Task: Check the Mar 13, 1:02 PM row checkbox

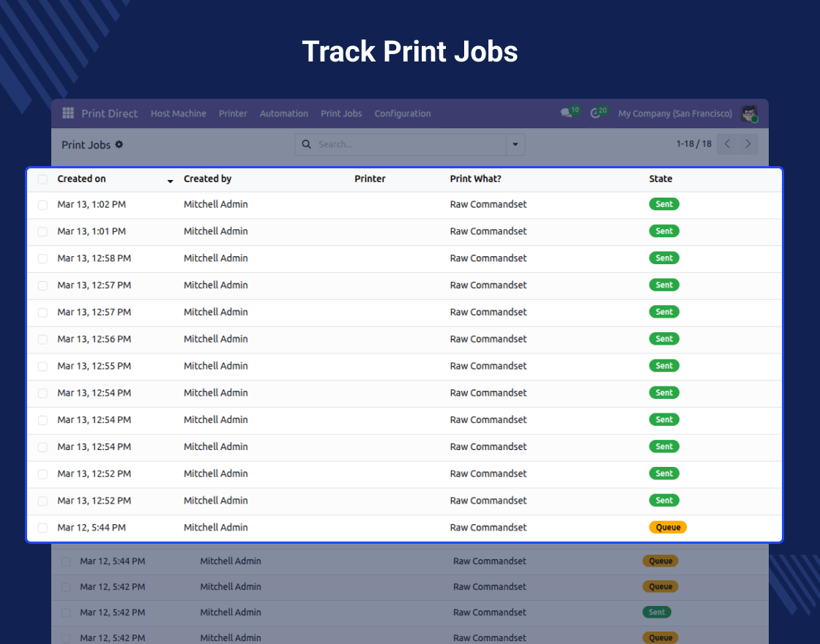Action: click(x=42, y=205)
